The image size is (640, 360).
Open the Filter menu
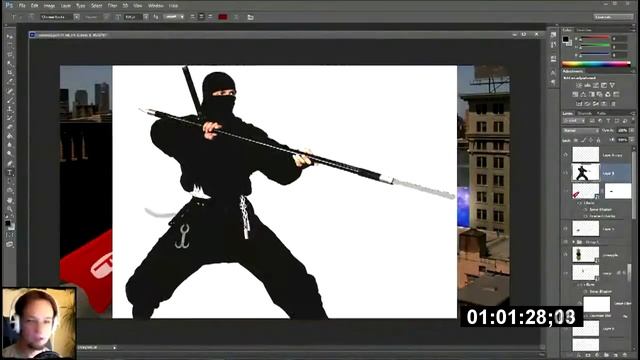[x=112, y=6]
